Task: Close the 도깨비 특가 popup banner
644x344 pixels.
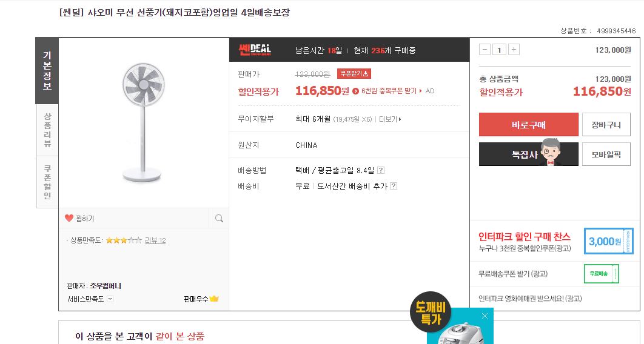Action: tap(485, 316)
